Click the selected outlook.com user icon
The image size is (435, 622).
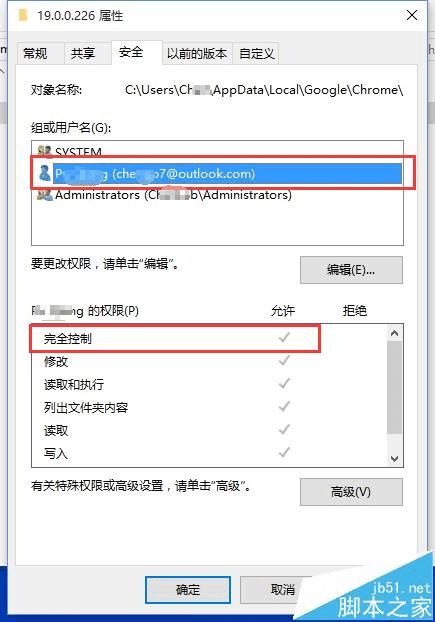(x=44, y=173)
